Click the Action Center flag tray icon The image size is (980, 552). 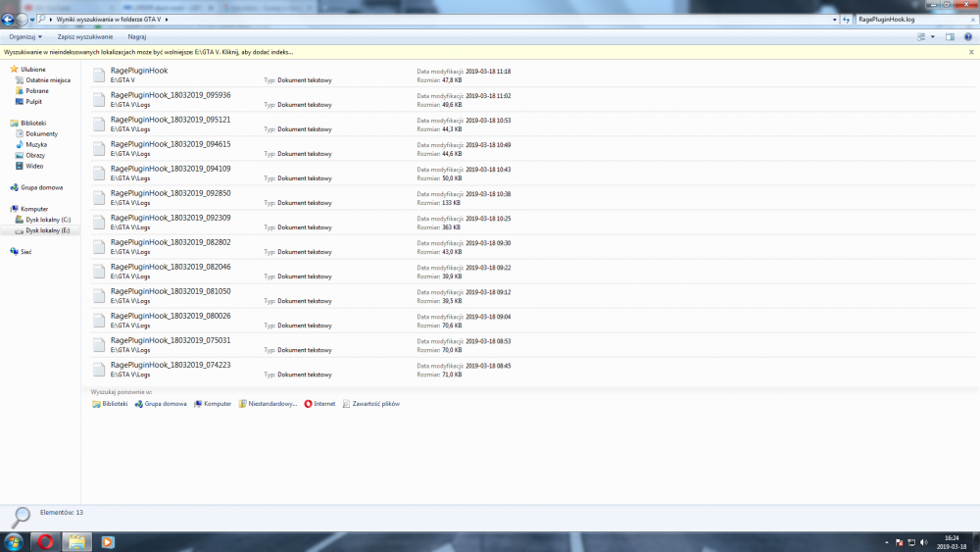point(900,542)
